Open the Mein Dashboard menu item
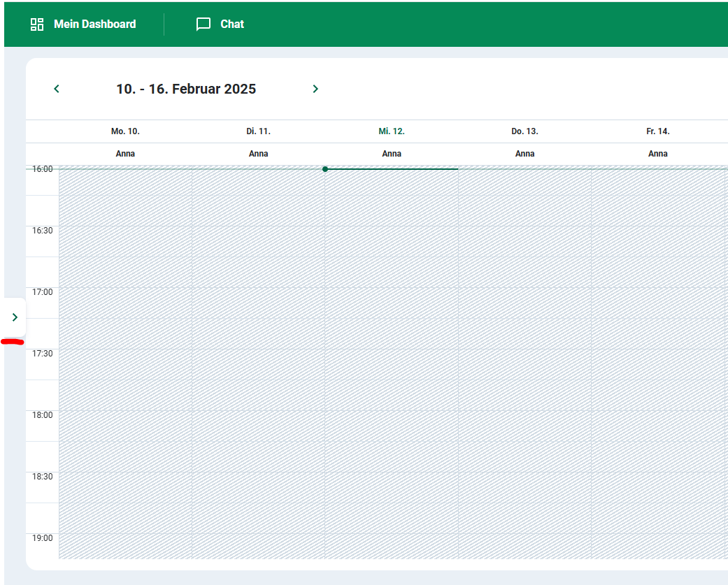The image size is (728, 585). pos(94,24)
